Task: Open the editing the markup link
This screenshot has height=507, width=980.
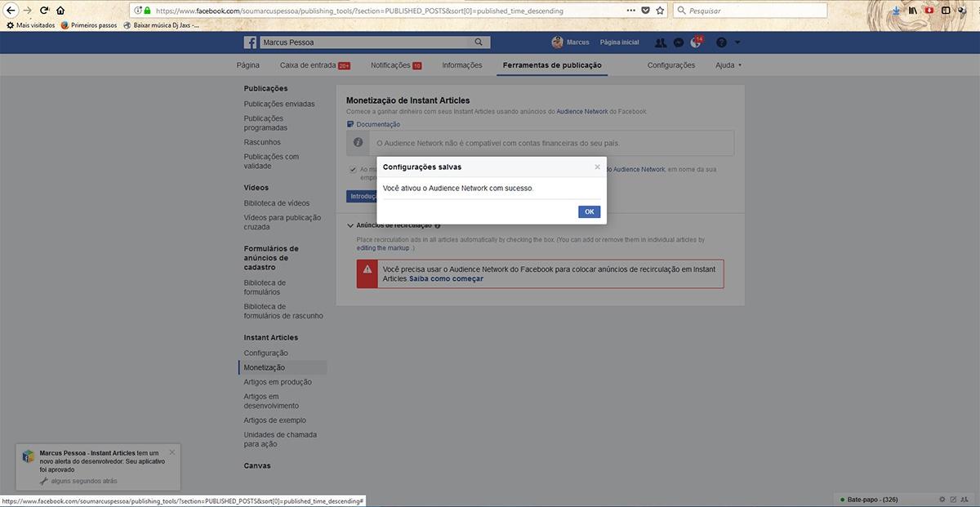Action: (x=383, y=247)
